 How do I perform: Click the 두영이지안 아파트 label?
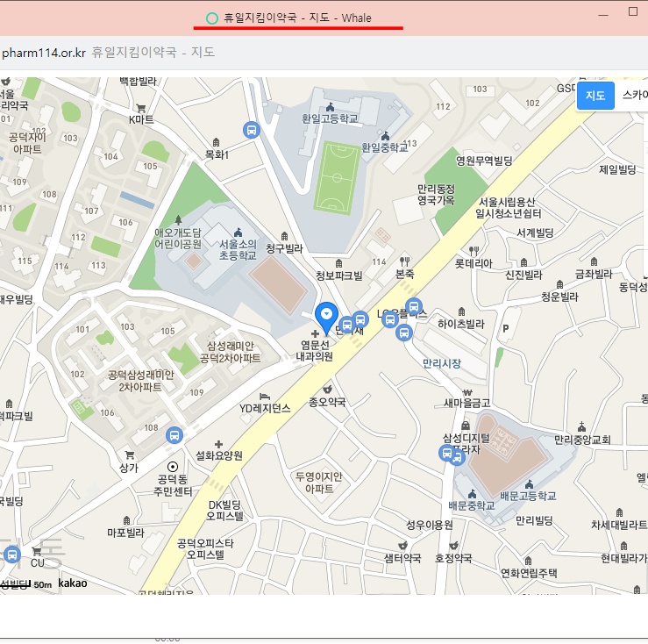click(318, 483)
